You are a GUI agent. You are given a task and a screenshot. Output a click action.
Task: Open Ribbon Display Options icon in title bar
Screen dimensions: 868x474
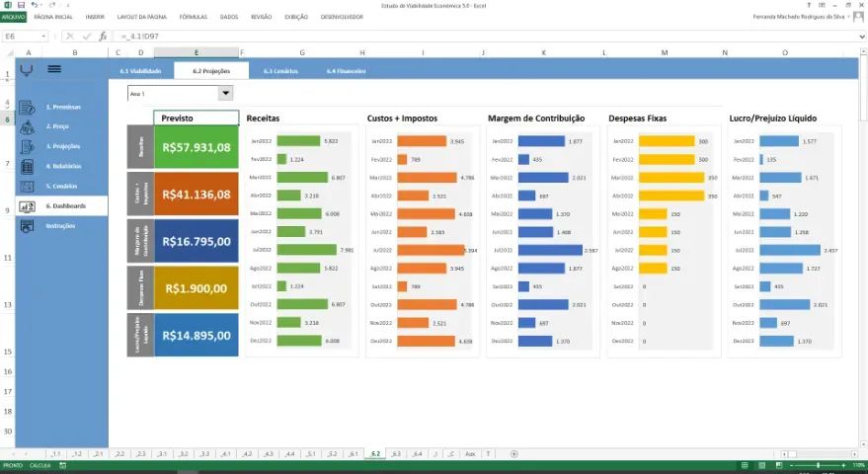pos(822,5)
